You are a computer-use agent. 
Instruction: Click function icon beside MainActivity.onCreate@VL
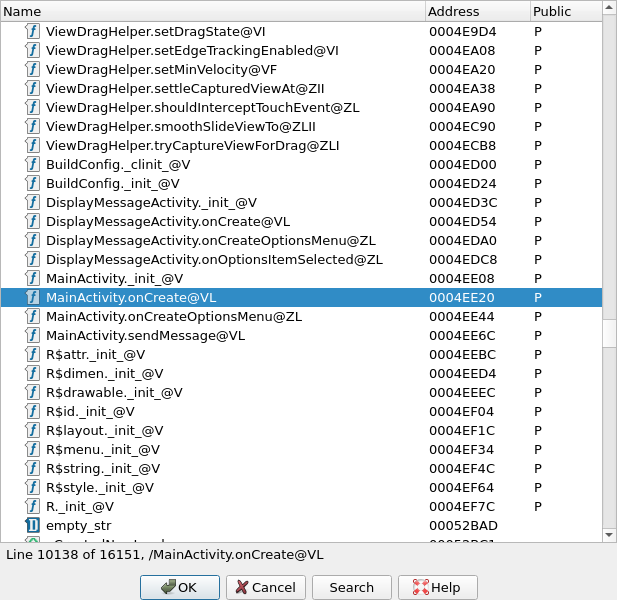pos(32,298)
